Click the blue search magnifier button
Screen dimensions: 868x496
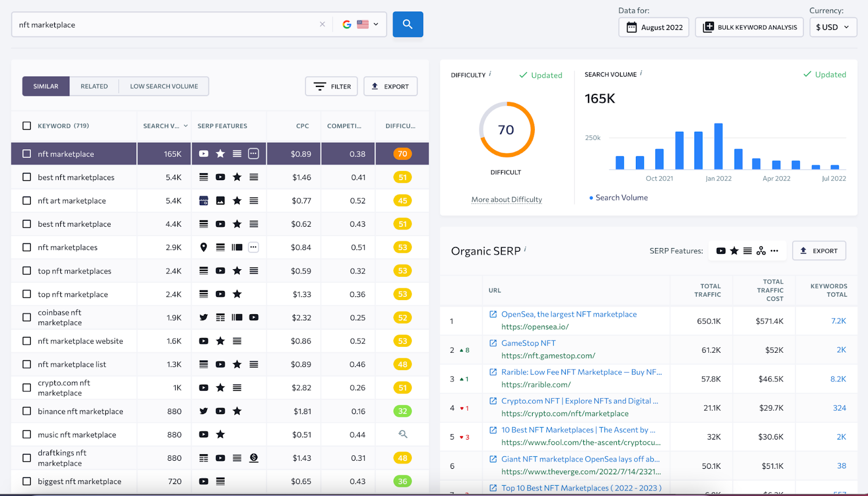(407, 24)
